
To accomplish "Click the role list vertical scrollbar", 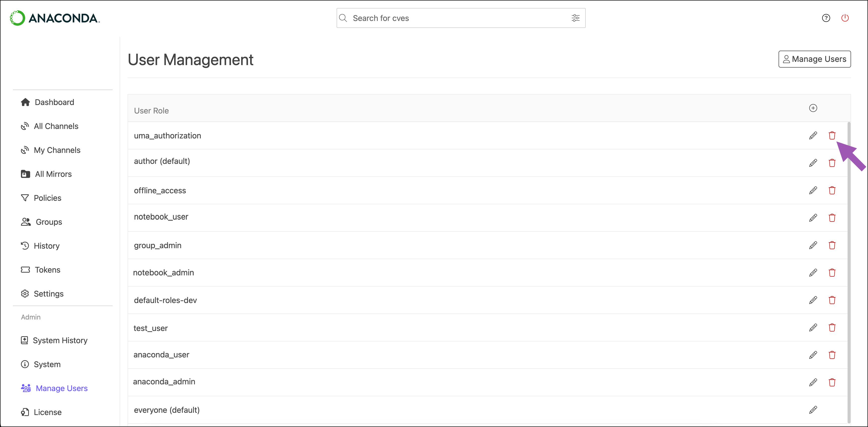I will 849,270.
